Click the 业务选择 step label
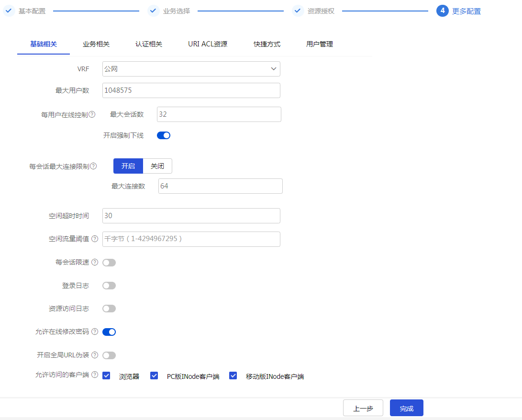This screenshot has width=522, height=420. [x=177, y=11]
